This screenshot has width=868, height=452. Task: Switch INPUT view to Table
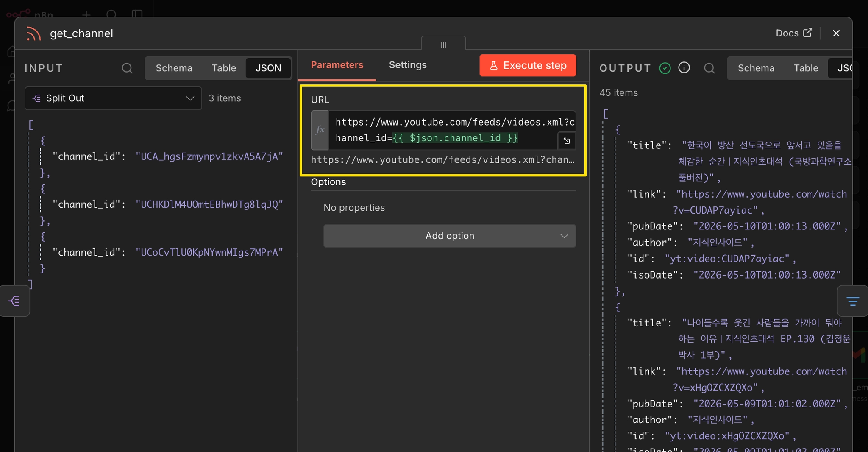click(x=224, y=68)
